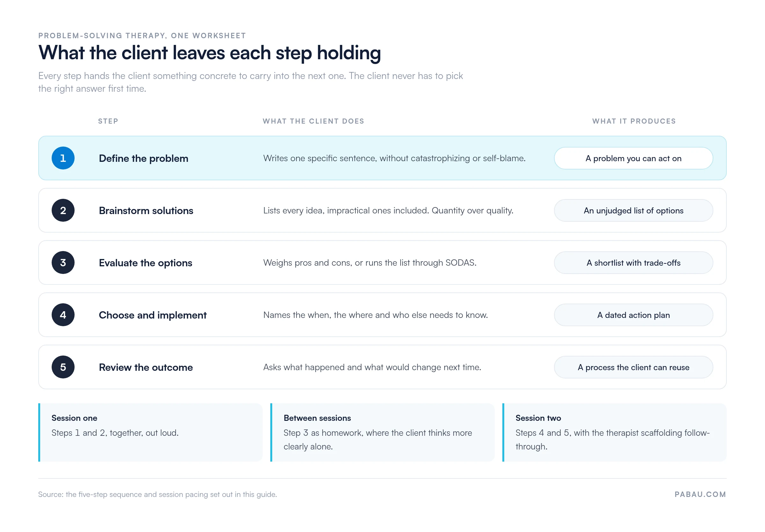
Task: Click the 'Review the outcome' title
Action: click(146, 368)
